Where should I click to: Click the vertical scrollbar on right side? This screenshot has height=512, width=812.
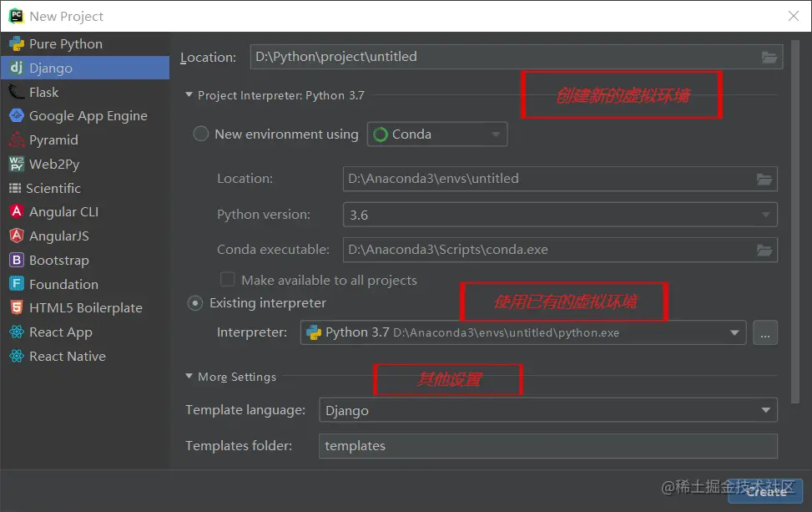795,222
